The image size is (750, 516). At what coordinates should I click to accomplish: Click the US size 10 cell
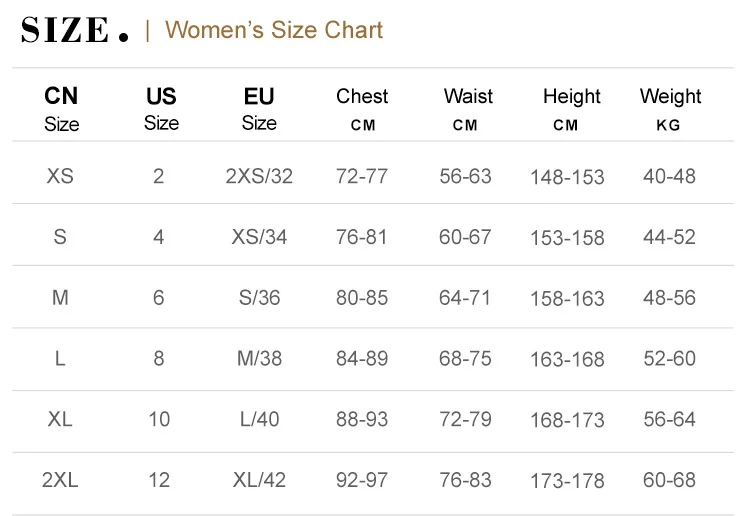[159, 419]
